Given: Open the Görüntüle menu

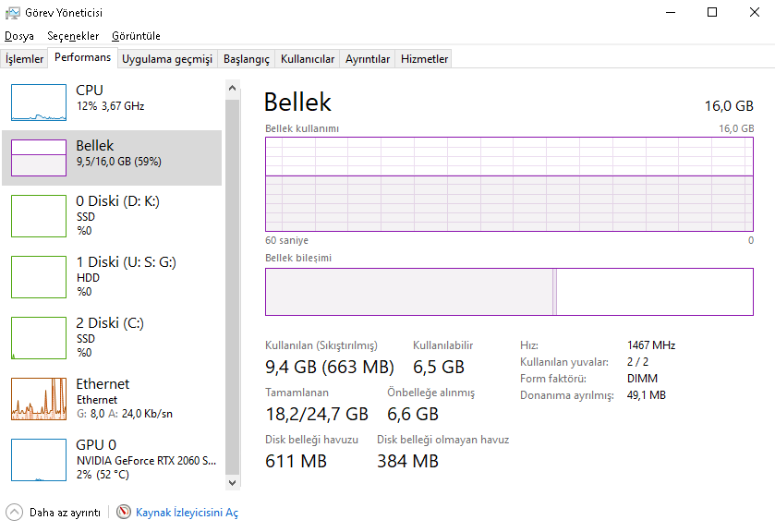Looking at the screenshot, I should [136, 36].
